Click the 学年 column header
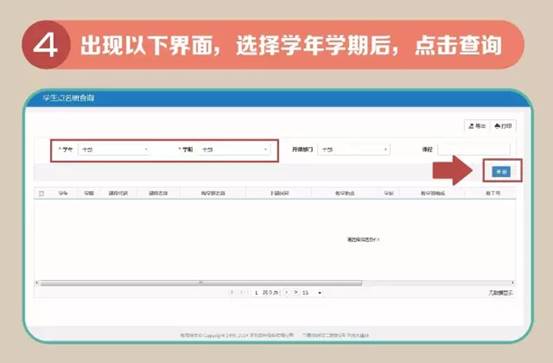 coord(63,193)
